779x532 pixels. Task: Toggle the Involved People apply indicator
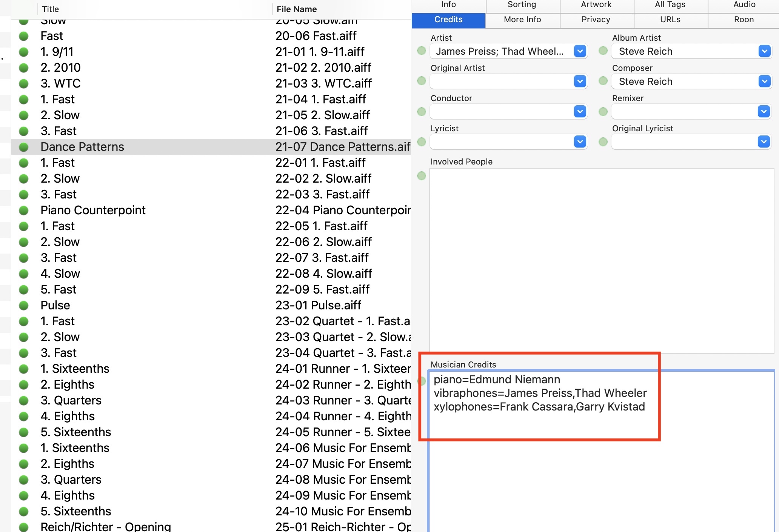[422, 176]
